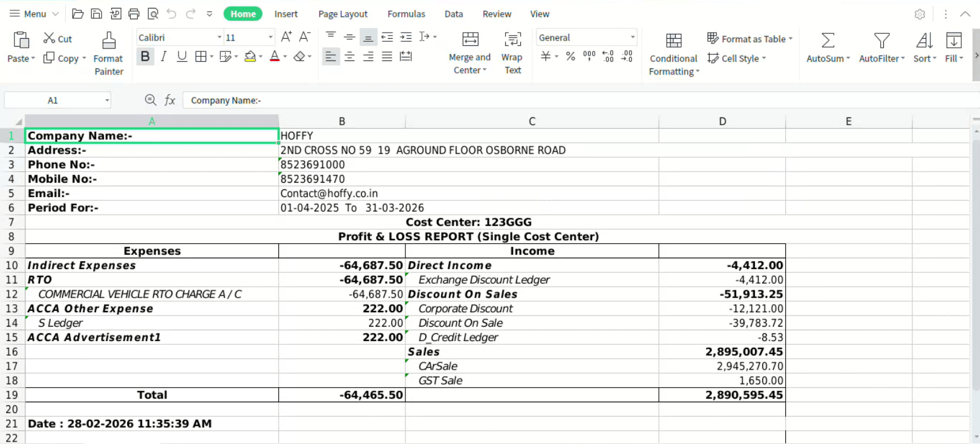Decrease indent icon
The height and width of the screenshot is (444, 980).
pos(387,37)
